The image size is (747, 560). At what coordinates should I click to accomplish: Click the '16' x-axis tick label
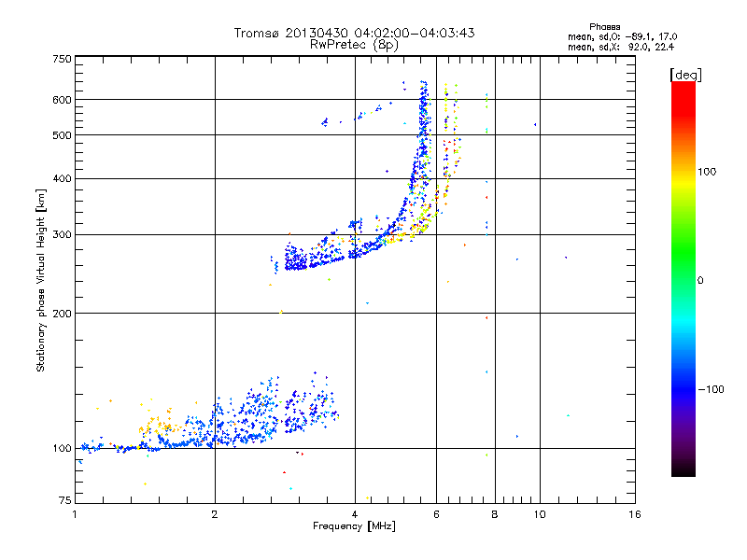tap(635, 514)
